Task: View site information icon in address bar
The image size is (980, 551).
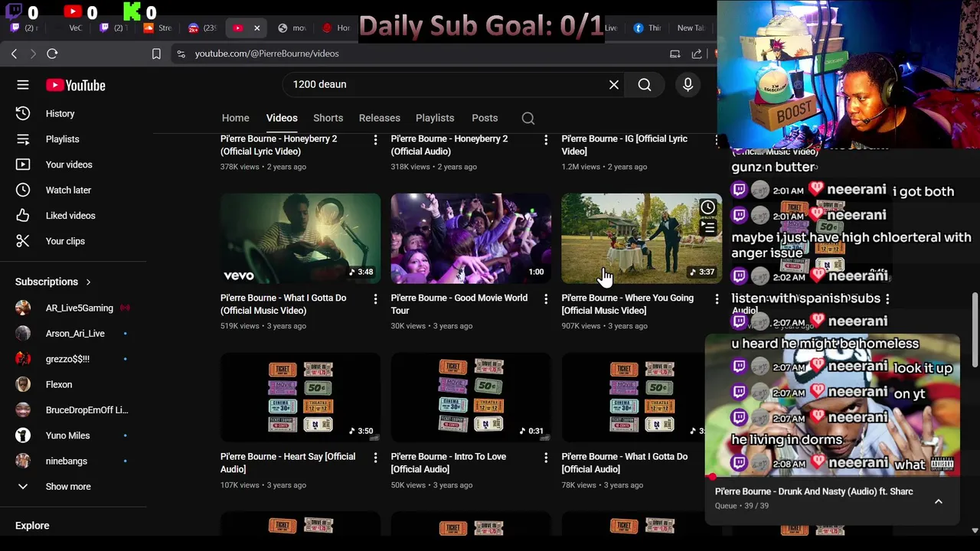Action: pyautogui.click(x=181, y=54)
